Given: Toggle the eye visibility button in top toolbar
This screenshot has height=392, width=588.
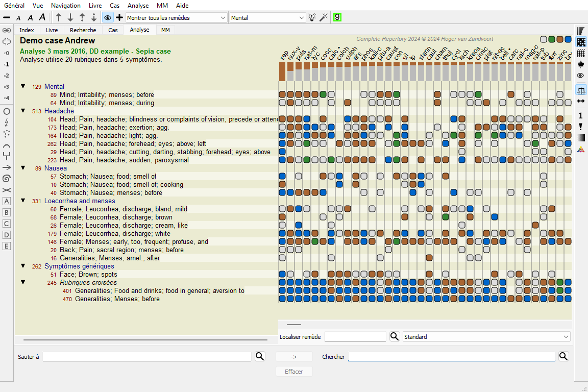Looking at the screenshot, I should pyautogui.click(x=107, y=17).
